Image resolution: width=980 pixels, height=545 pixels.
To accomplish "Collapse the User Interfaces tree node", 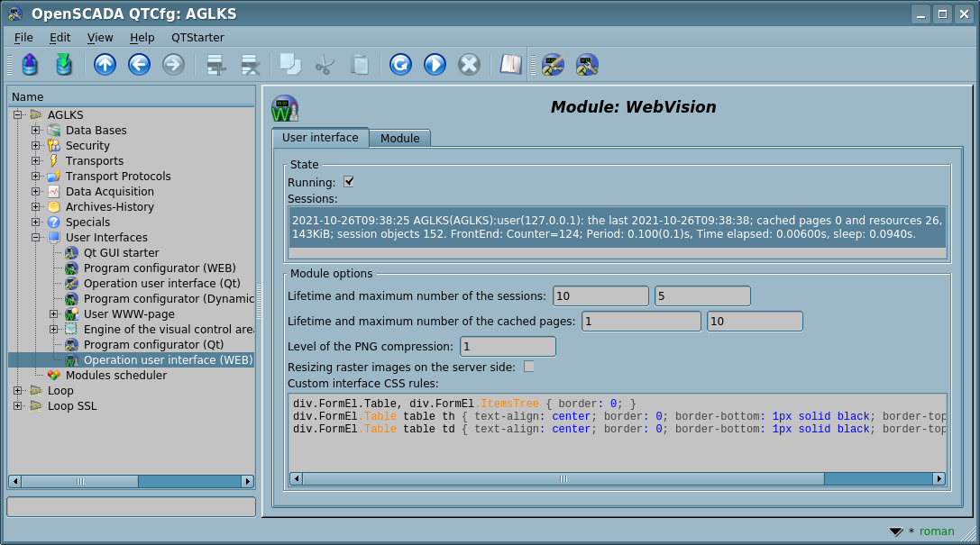I will pos(36,238).
